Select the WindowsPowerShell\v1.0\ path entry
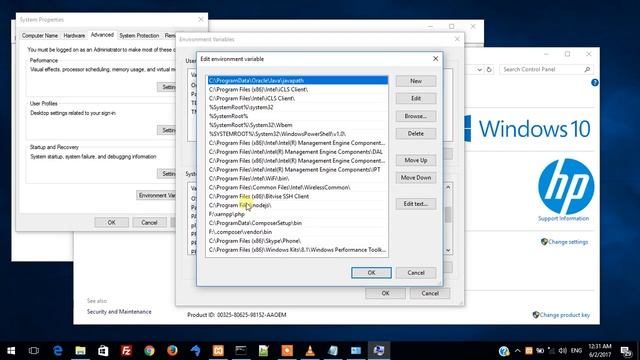The image size is (640, 360). coord(298,134)
